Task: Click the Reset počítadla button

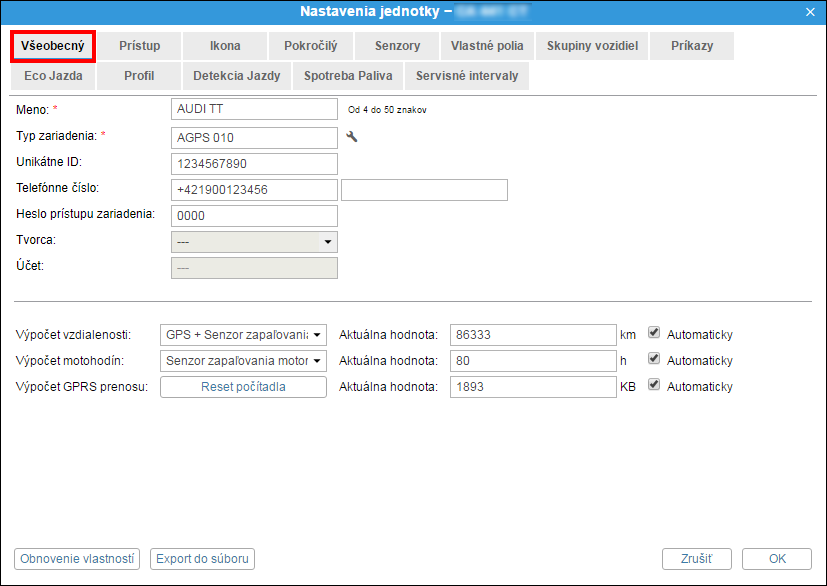Action: [243, 387]
